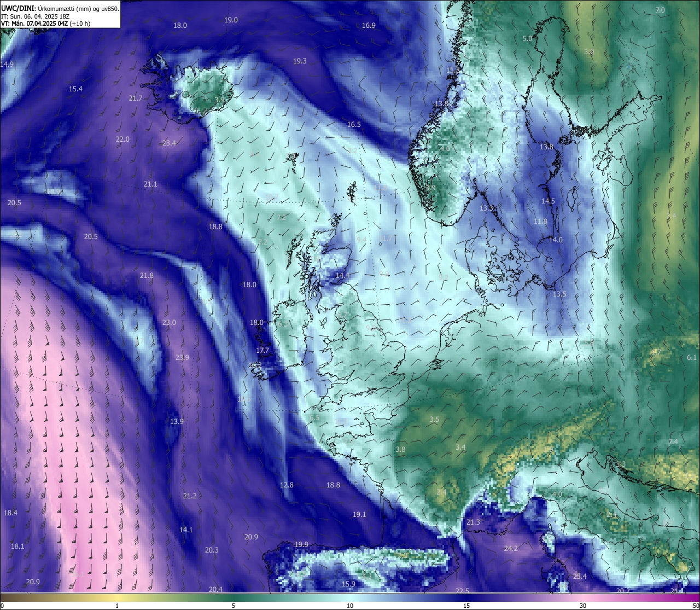This screenshot has width=700, height=610.
Task: Click the 22.0 value label
Action: click(x=122, y=140)
